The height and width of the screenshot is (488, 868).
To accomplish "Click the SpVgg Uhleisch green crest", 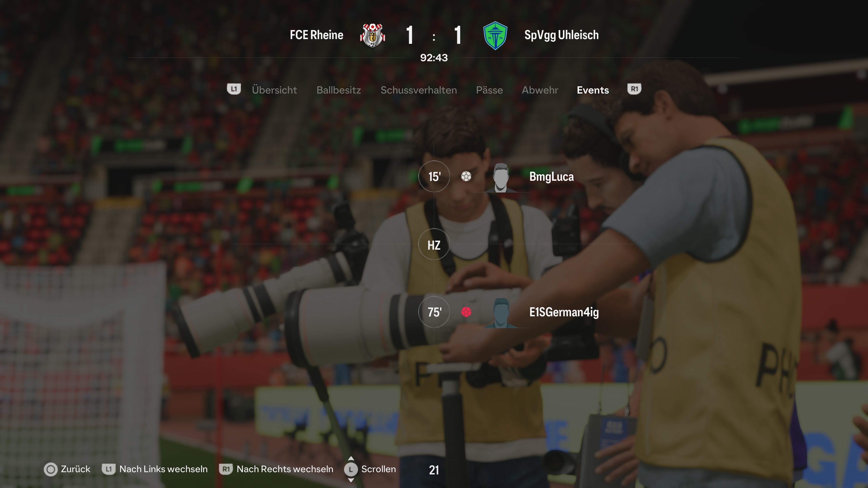I will click(x=495, y=35).
